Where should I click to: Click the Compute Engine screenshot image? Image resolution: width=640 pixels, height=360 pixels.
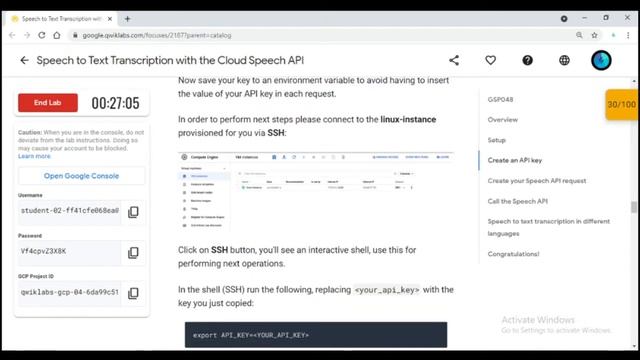tap(316, 191)
